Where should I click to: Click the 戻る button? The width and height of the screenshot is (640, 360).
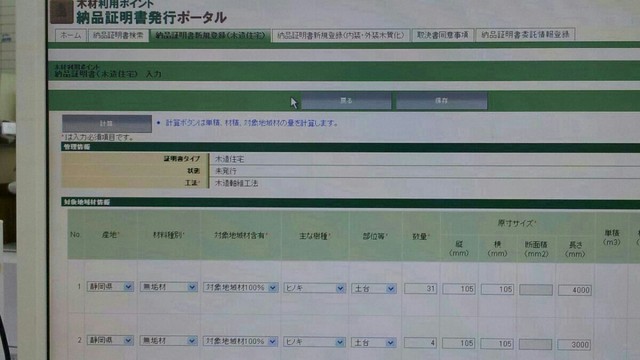click(346, 100)
